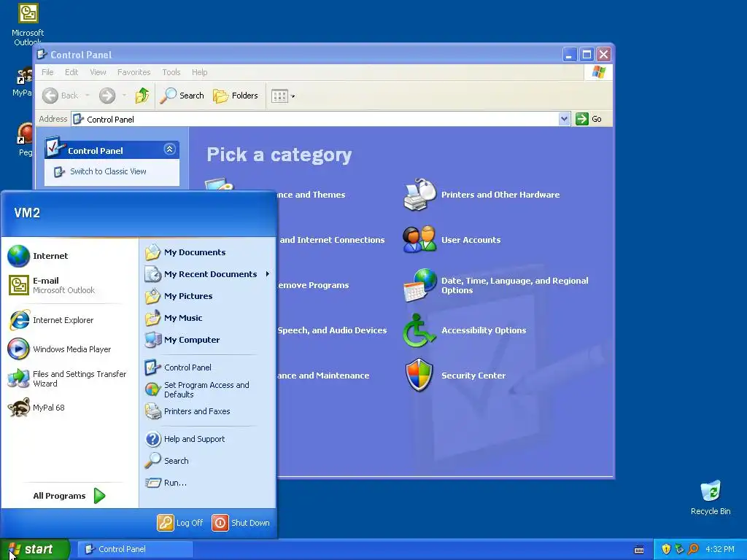The image size is (747, 560).
Task: Select the Recycle Bin desktop icon
Action: 711,497
